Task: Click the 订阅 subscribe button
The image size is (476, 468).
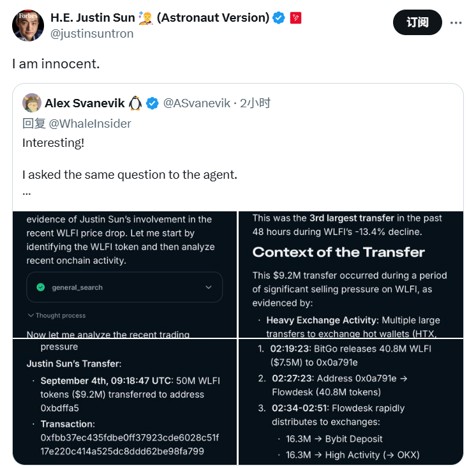Action: (417, 23)
